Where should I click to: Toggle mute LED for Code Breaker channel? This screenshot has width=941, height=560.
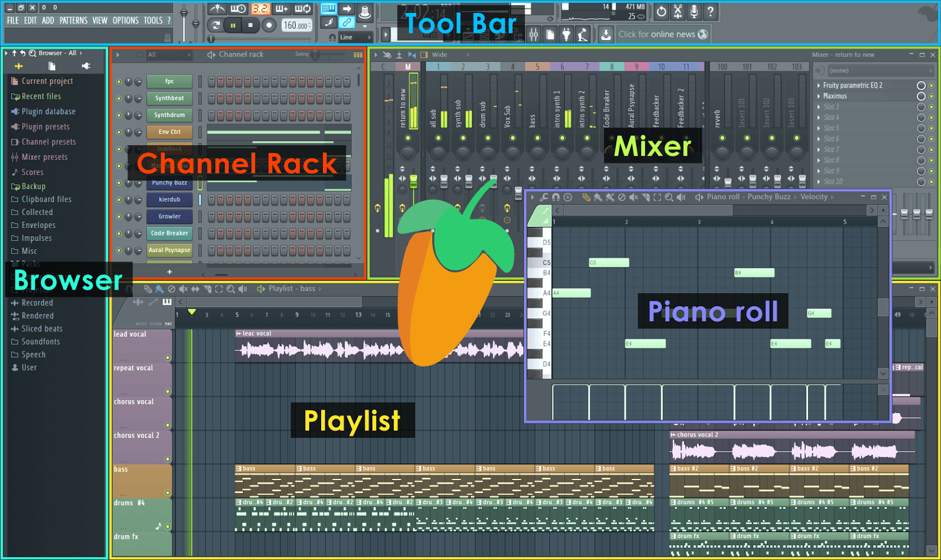(119, 233)
